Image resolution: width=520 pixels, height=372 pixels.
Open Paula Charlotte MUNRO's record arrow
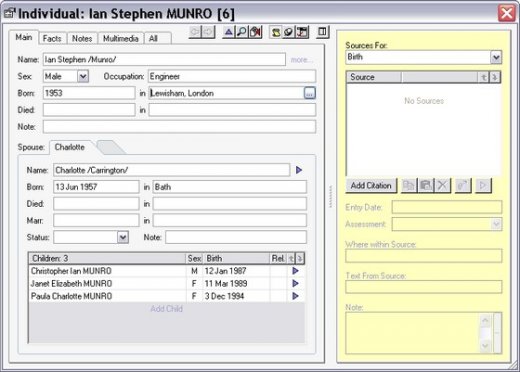tap(295, 296)
